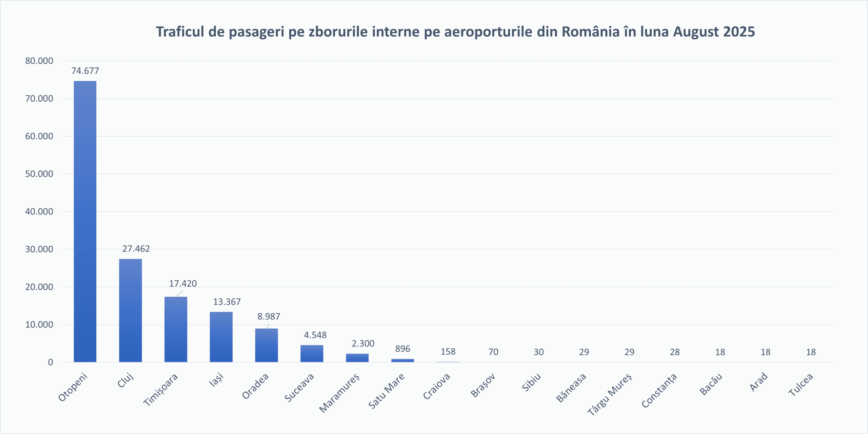The width and height of the screenshot is (868, 434).
Task: Click the Satu Mare bar
Action: [x=402, y=360]
